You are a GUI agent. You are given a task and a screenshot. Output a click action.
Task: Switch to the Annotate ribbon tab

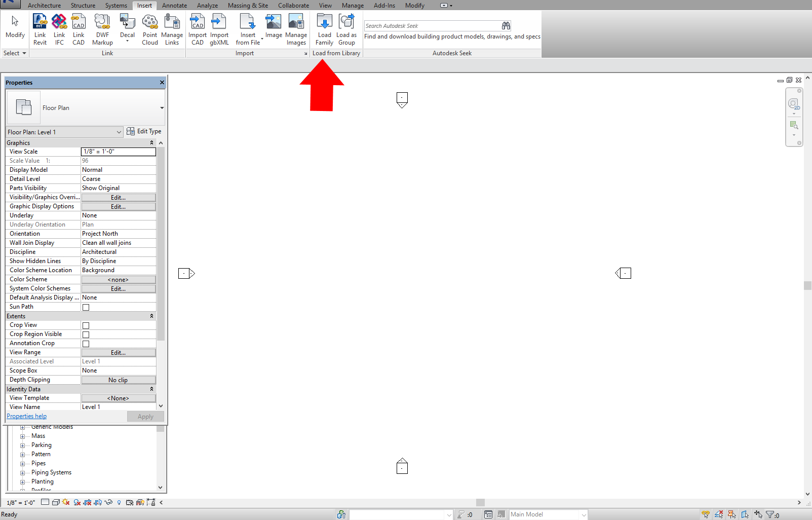tap(174, 6)
